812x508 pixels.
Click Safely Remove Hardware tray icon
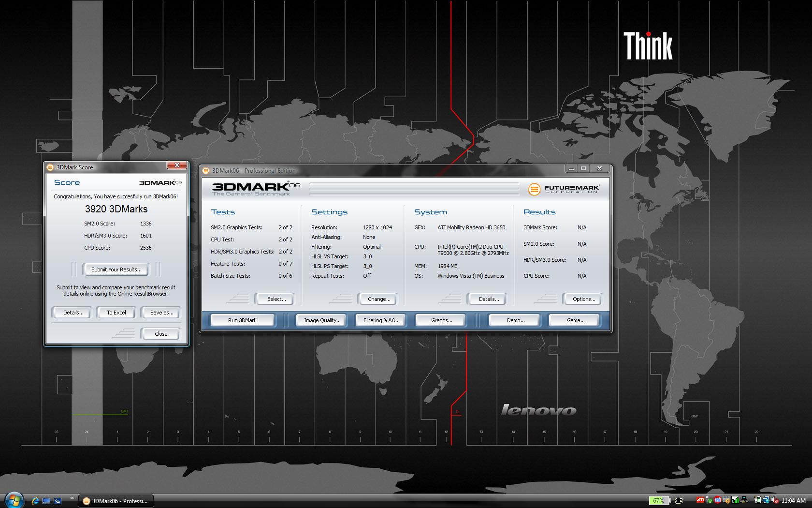click(709, 500)
